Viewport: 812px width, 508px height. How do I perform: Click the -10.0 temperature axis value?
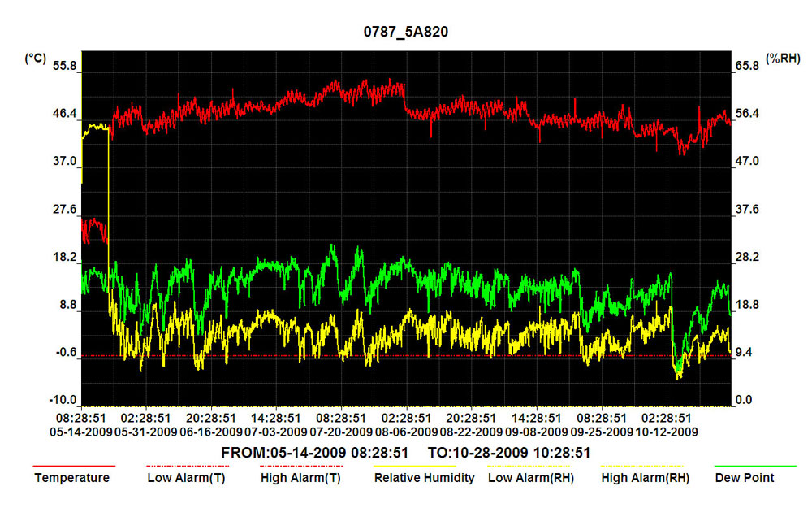[63, 400]
